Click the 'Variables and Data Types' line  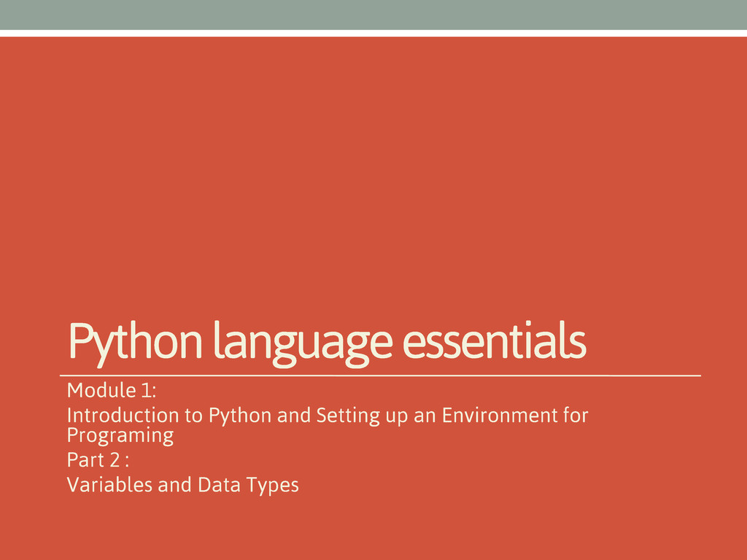(x=183, y=485)
